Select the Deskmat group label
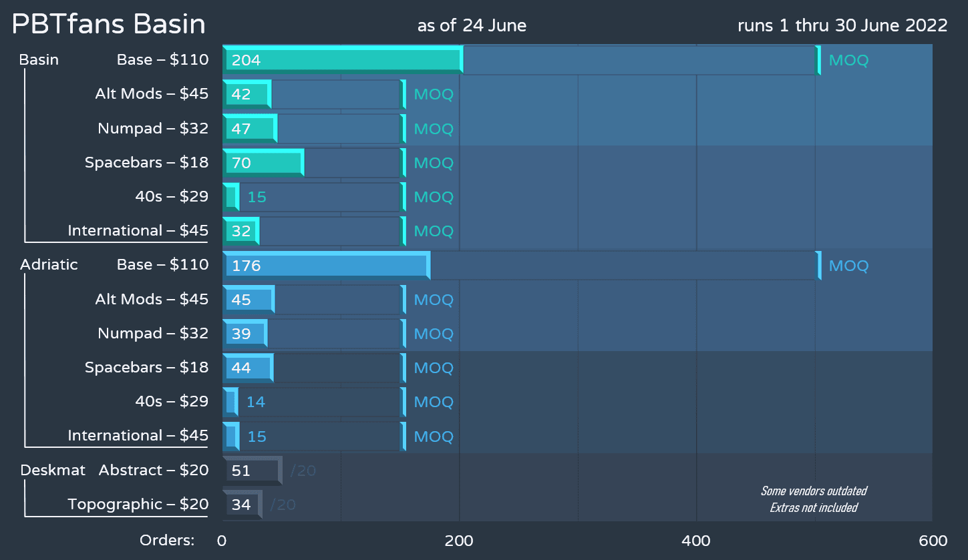Image resolution: width=968 pixels, height=560 pixels. click(53, 471)
